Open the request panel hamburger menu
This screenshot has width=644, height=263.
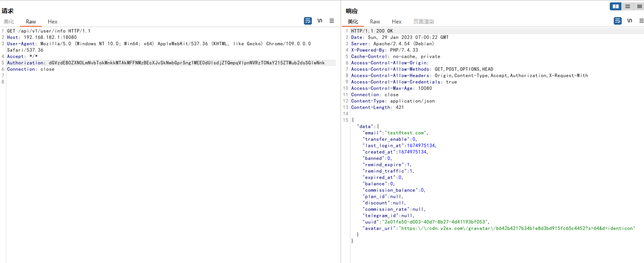(x=332, y=21)
